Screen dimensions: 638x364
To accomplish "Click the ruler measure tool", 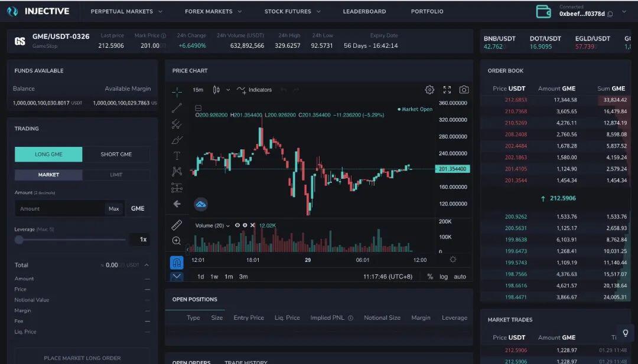I will 177,225.
